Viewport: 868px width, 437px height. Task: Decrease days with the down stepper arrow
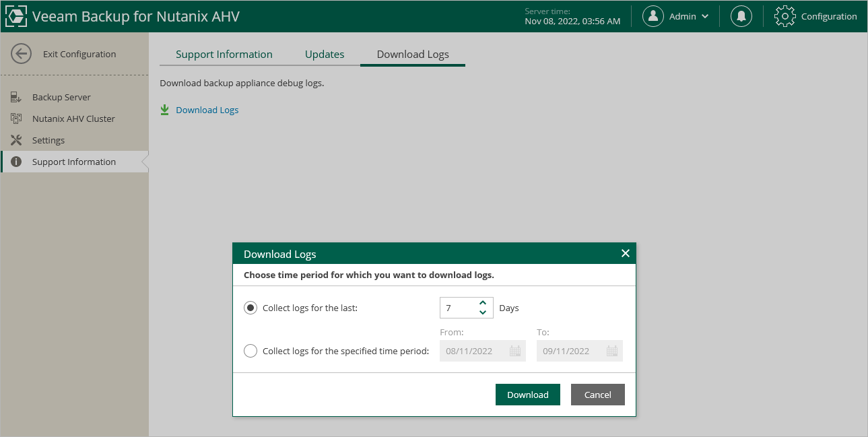(x=483, y=312)
